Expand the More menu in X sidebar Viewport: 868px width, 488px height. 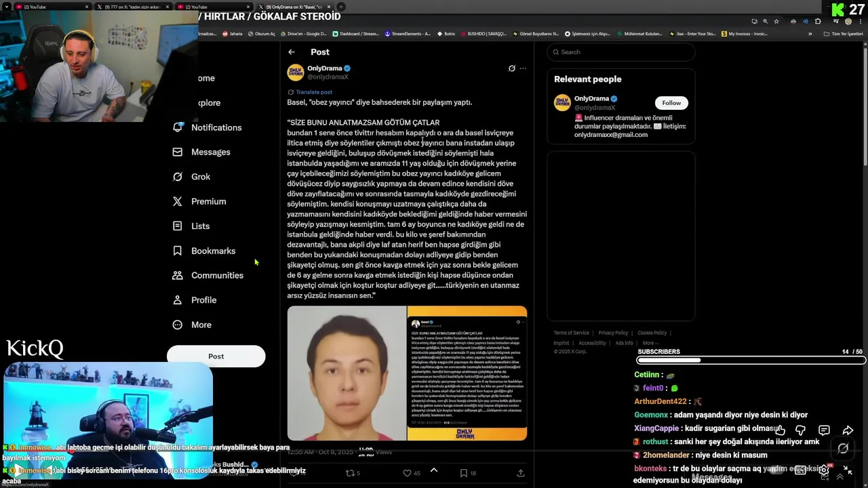pyautogui.click(x=192, y=325)
